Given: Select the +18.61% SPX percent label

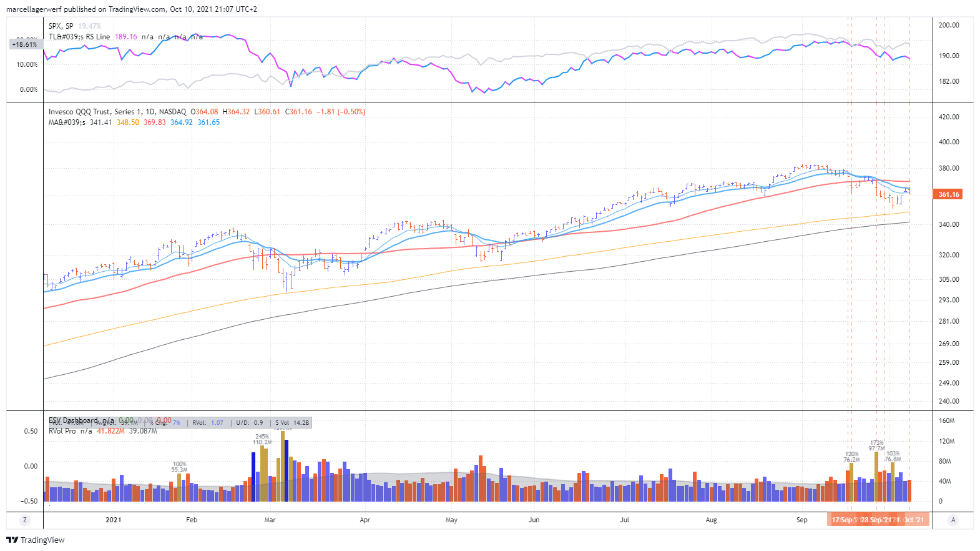Looking at the screenshot, I should tap(25, 44).
